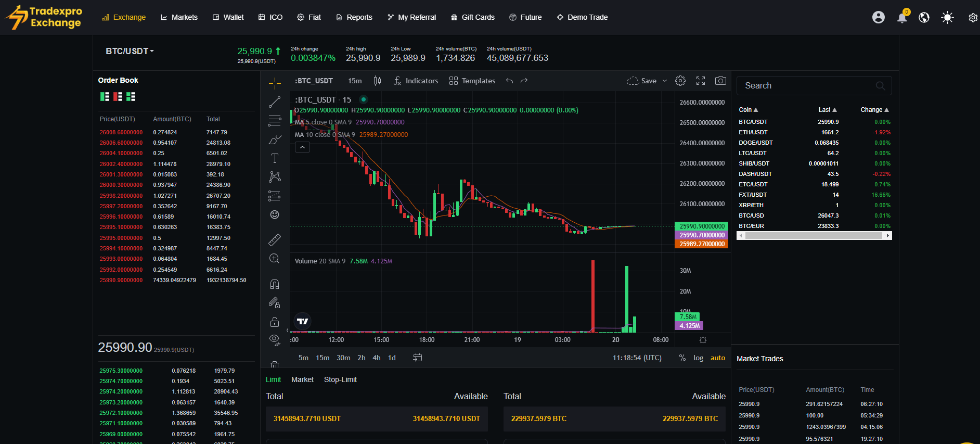Open the Indicators dialog

coord(416,81)
